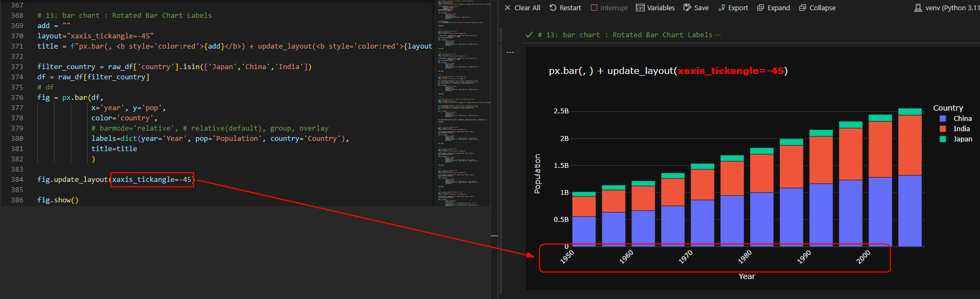Expand all cells with the Expand button
This screenshot has height=299, width=980.
click(774, 8)
